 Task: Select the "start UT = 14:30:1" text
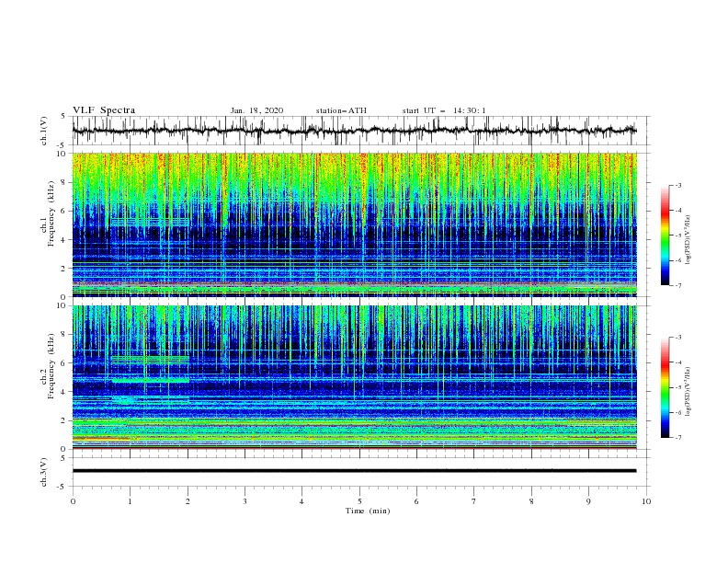click(444, 110)
